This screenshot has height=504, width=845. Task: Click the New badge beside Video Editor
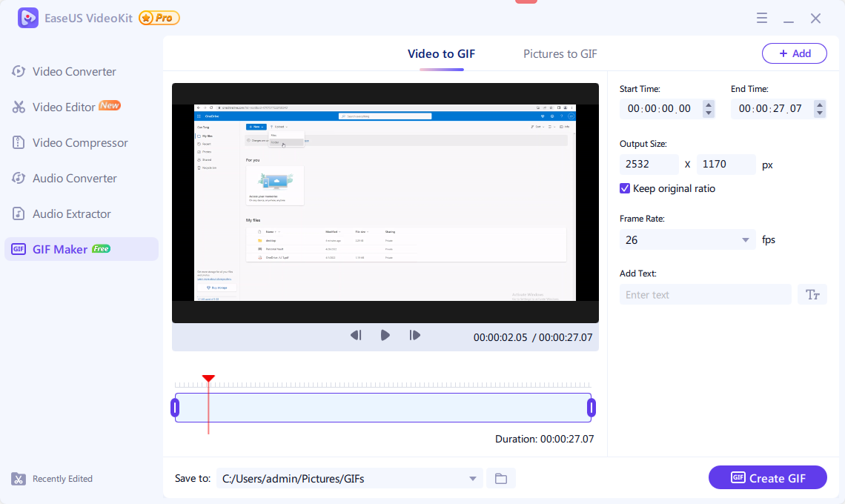(x=110, y=106)
